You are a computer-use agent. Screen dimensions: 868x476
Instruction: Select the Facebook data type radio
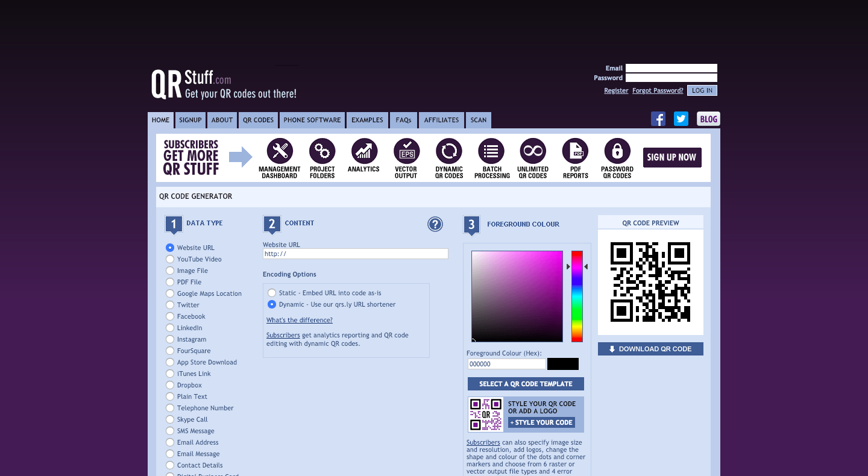[170, 316]
